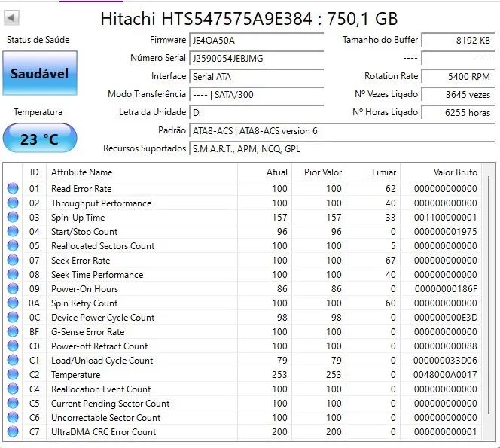The image size is (500, 448).
Task: Open the 23 °C temperature button
Action: coord(40,139)
